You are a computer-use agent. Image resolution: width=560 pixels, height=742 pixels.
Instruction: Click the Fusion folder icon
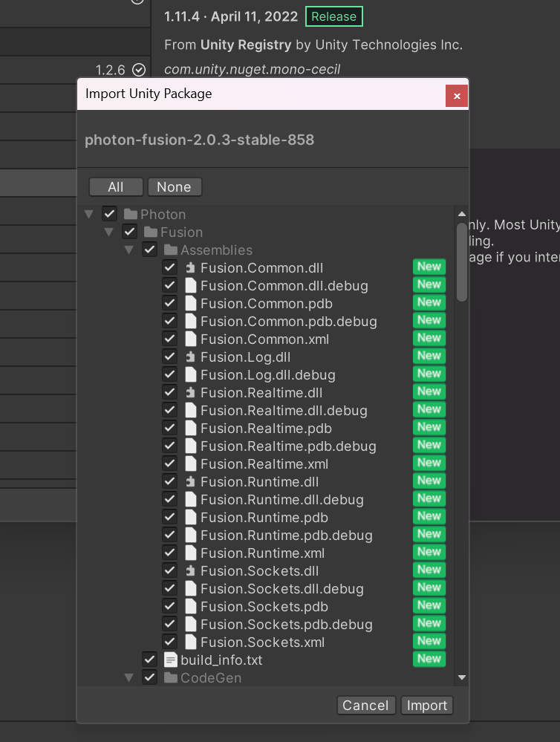point(151,232)
